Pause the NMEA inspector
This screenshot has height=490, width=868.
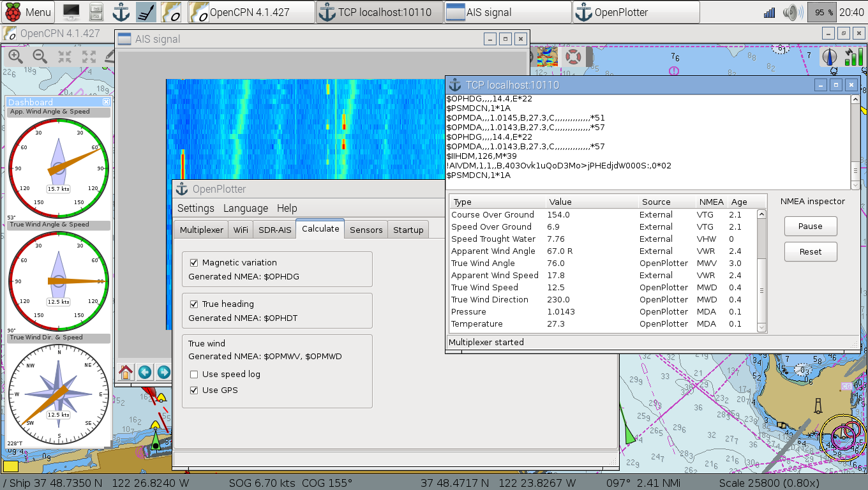coord(811,226)
